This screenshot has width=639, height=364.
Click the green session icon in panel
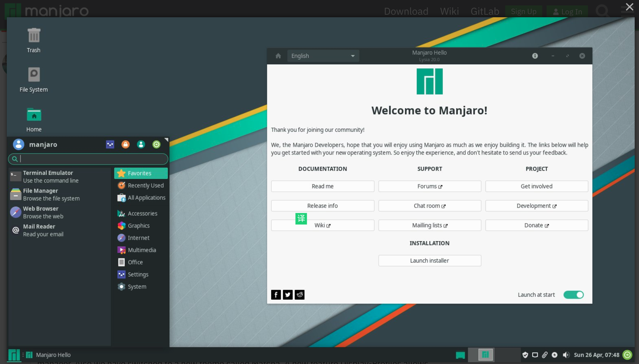[x=627, y=355]
